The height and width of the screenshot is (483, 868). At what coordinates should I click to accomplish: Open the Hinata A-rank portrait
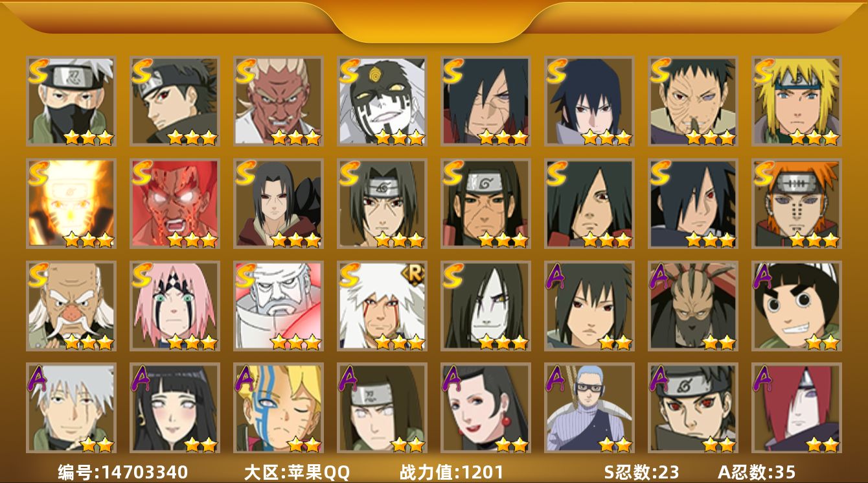click(175, 408)
